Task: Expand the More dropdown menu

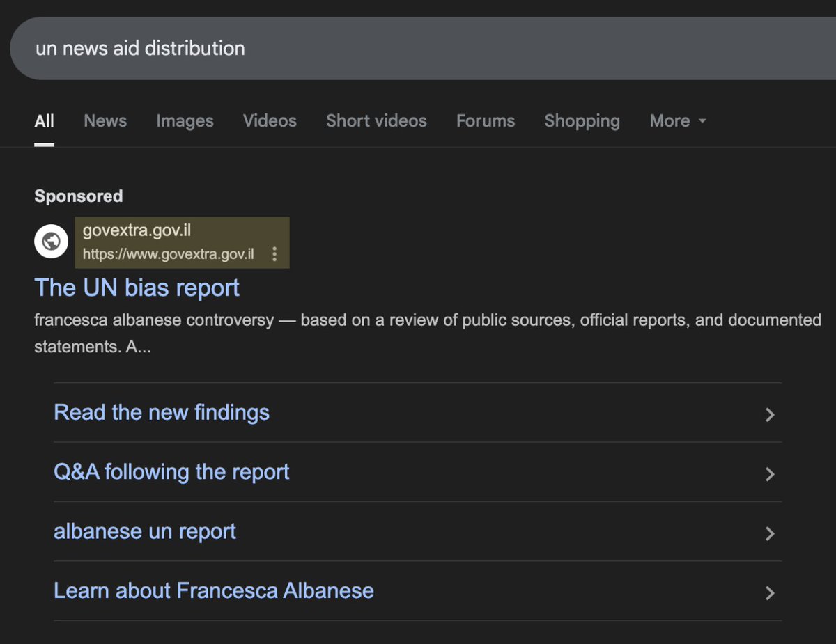Action: click(x=678, y=120)
